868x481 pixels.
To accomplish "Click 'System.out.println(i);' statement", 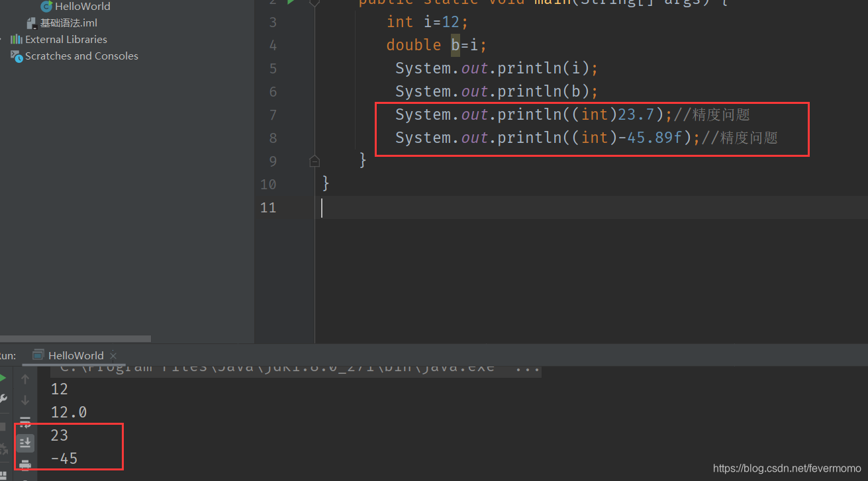I will point(497,69).
